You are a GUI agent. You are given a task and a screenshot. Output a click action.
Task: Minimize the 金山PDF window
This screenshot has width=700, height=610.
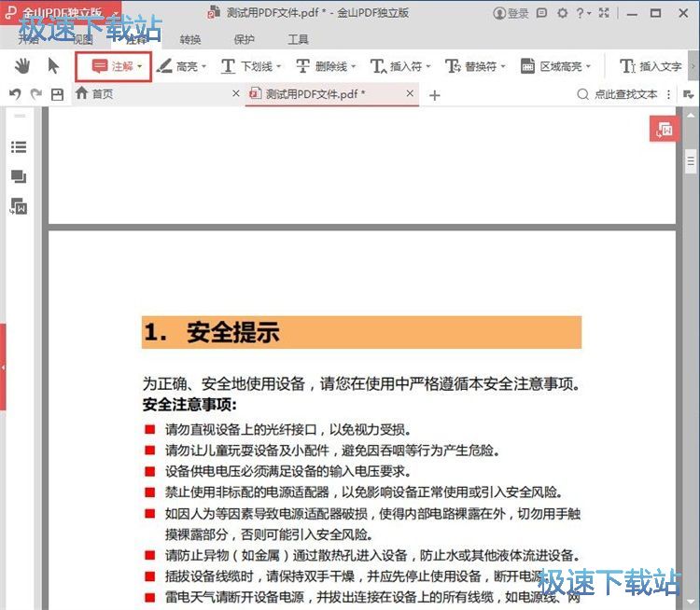tap(632, 14)
